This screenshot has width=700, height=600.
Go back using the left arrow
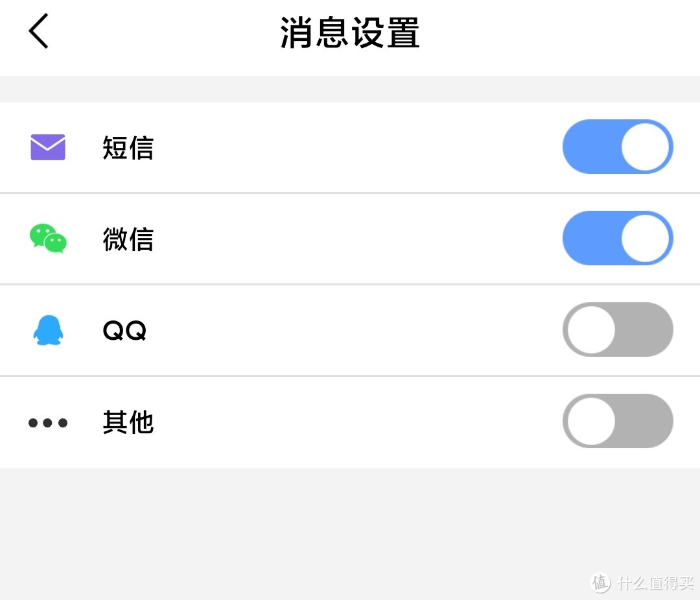coord(38,31)
